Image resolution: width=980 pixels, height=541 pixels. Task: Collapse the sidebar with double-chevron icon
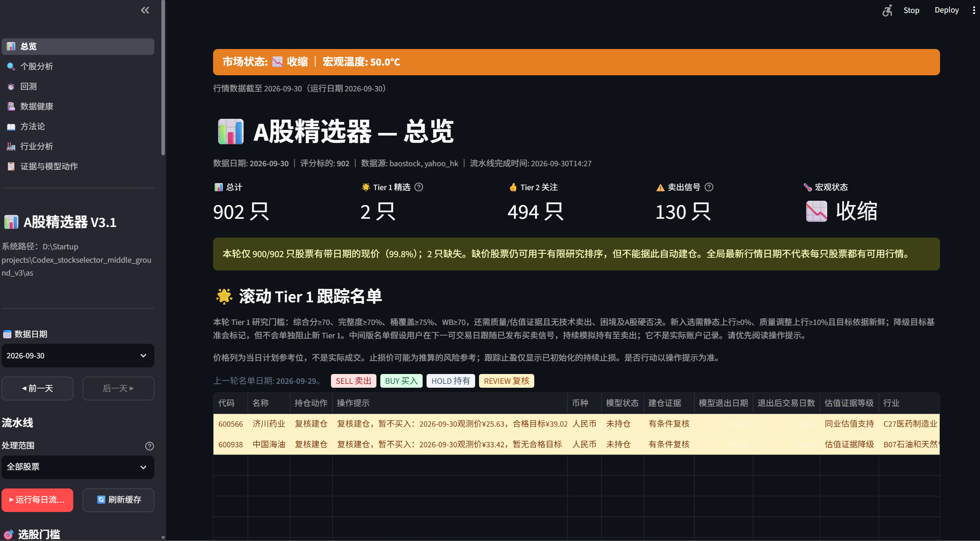(x=145, y=10)
